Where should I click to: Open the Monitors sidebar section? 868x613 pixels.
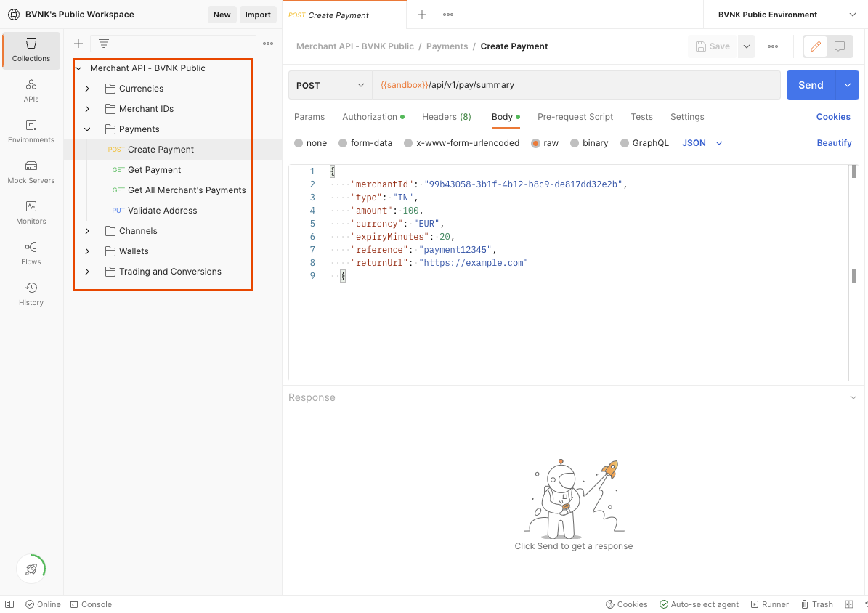tap(31, 213)
